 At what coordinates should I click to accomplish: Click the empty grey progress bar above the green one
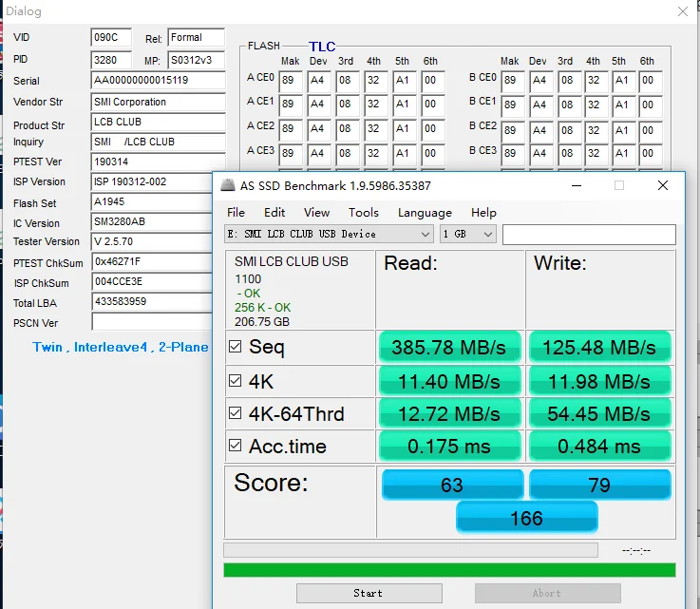[410, 550]
